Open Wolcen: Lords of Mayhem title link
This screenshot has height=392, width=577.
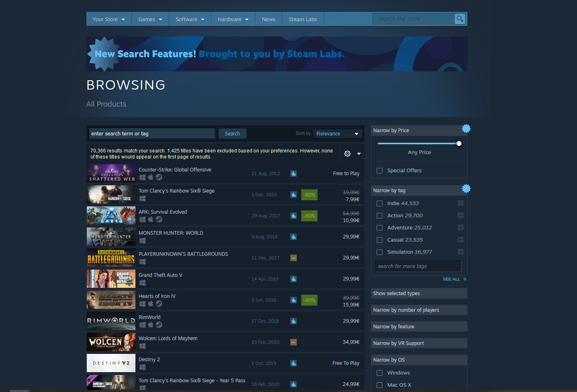[x=168, y=338]
